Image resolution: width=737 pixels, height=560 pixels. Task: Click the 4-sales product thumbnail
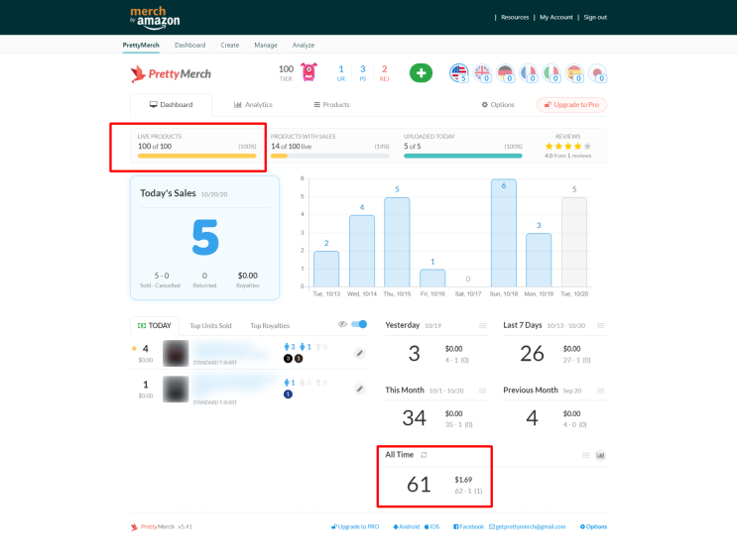[x=176, y=353]
